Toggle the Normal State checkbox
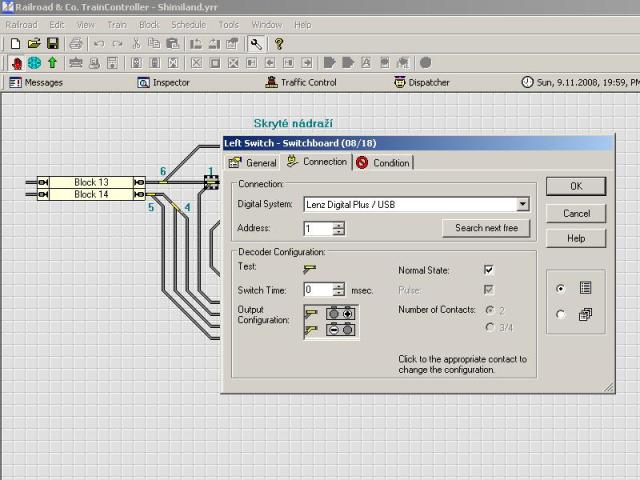This screenshot has width=640, height=480. [488, 270]
